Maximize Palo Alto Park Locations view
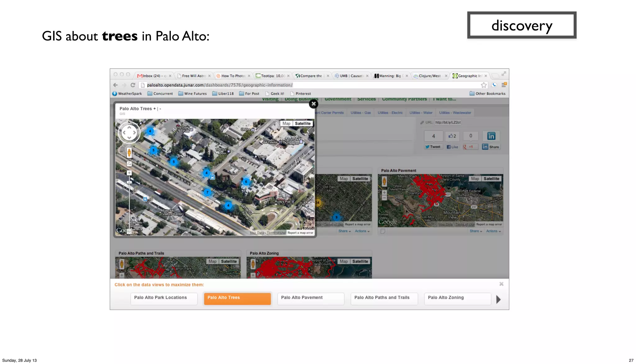Viewport: 636px width, 364px height. (x=164, y=299)
